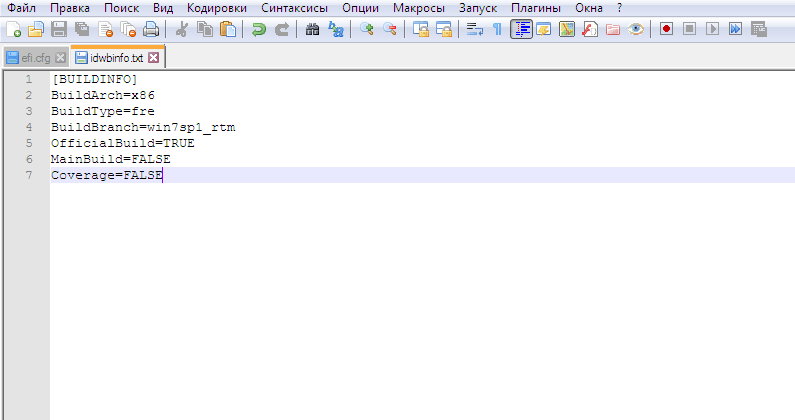Open Find with the binoculars icon

coord(312,29)
